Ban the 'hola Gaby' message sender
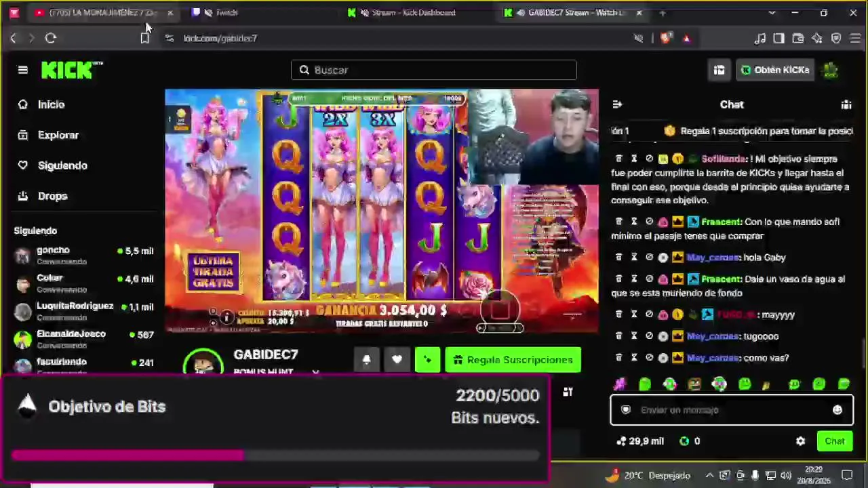Screen dimensions: 868x488 click(649, 258)
